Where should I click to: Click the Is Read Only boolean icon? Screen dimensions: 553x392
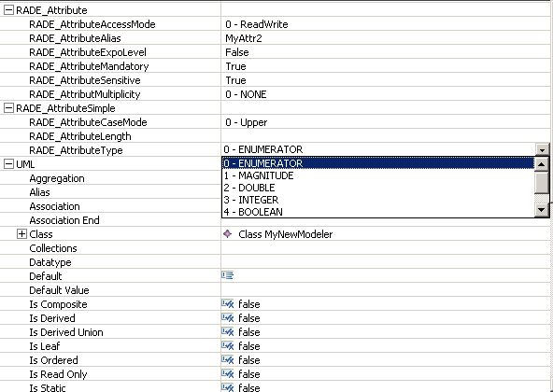coord(228,373)
